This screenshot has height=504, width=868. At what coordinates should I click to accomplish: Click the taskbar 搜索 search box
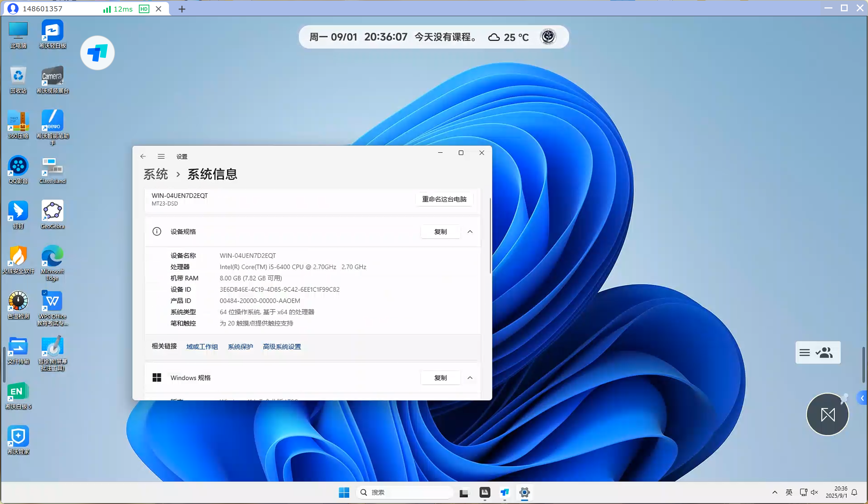pos(404,493)
